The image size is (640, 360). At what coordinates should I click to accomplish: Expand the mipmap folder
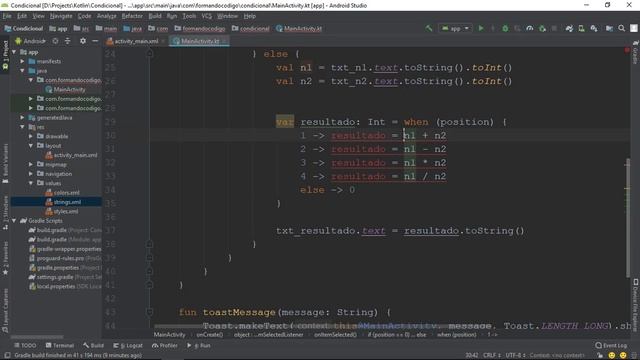(x=31, y=164)
